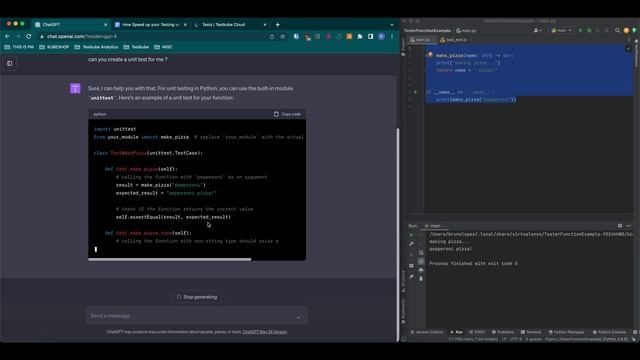
Task: Click the lightbulb intention icon near make_pizza
Action: pos(430,55)
